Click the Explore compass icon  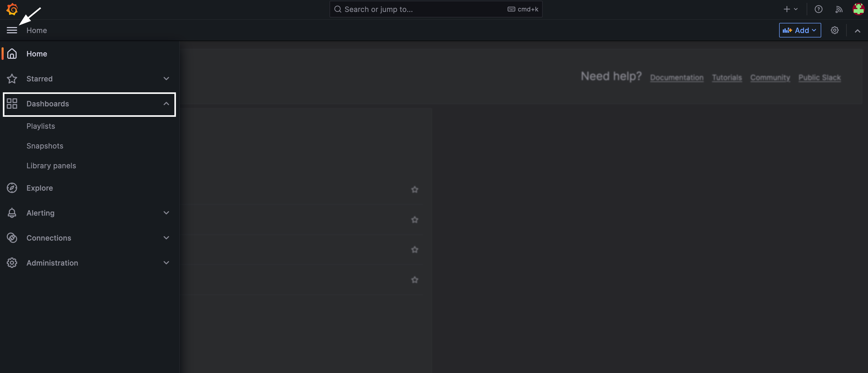coord(12,188)
